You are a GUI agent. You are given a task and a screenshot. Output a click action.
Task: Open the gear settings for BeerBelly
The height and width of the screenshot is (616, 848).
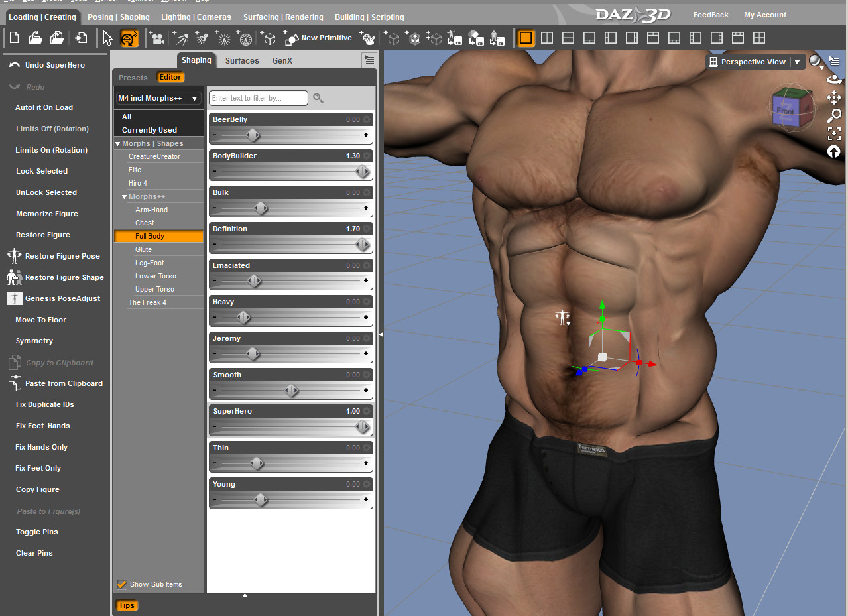pos(367,119)
